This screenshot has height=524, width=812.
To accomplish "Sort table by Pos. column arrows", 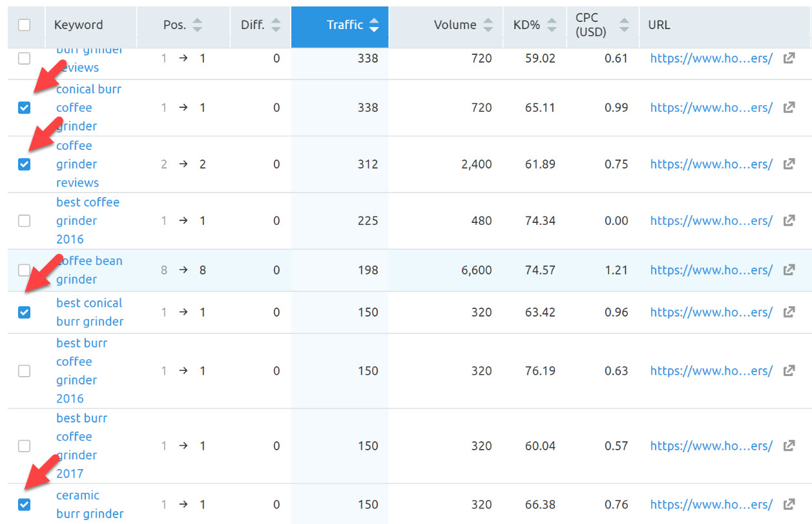I will [x=198, y=25].
